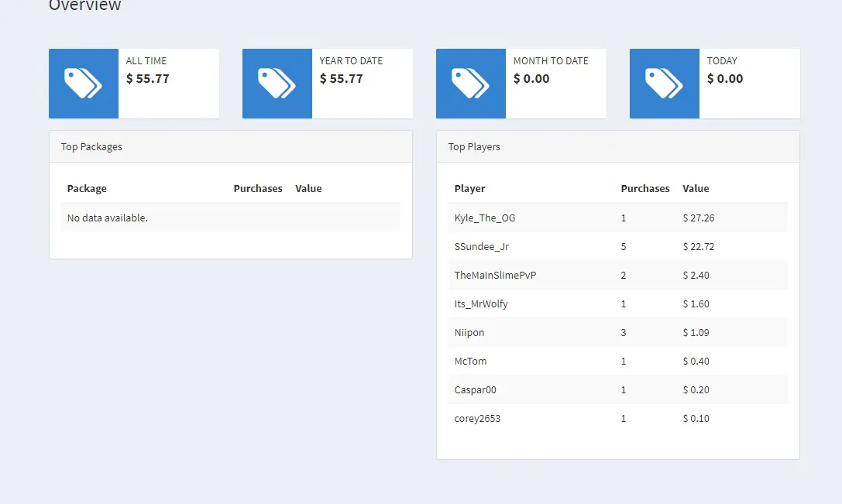Click corey2653 purchases count 1
842x504 pixels.
click(624, 419)
